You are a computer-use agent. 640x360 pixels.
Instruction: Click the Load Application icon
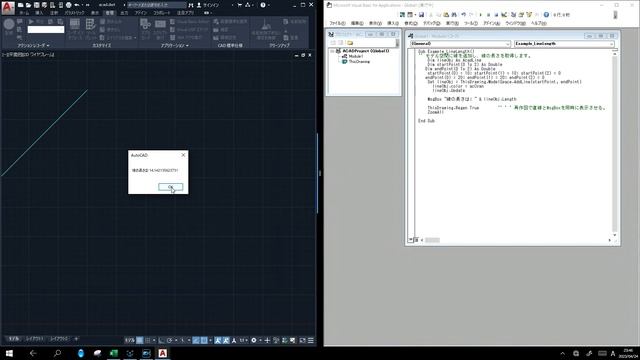[145, 24]
